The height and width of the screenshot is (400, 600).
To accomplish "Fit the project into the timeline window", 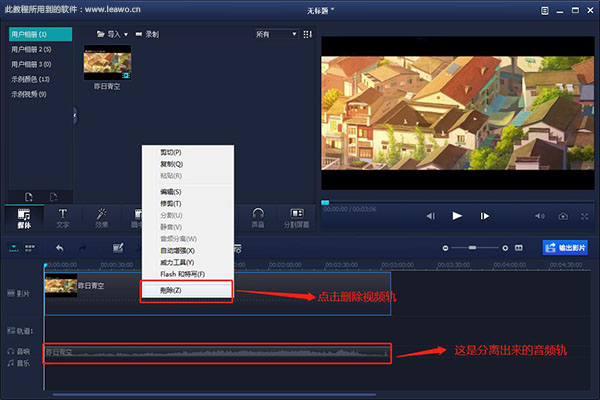I will [x=518, y=248].
